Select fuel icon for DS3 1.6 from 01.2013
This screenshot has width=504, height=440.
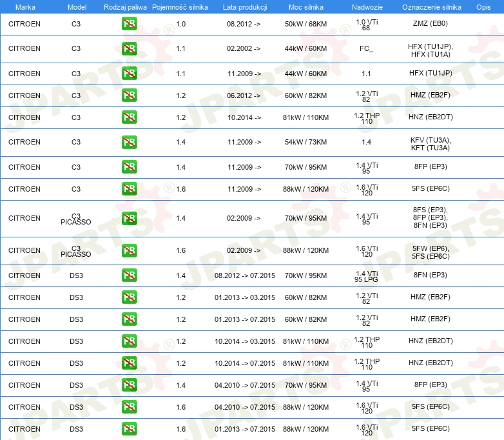[129, 429]
